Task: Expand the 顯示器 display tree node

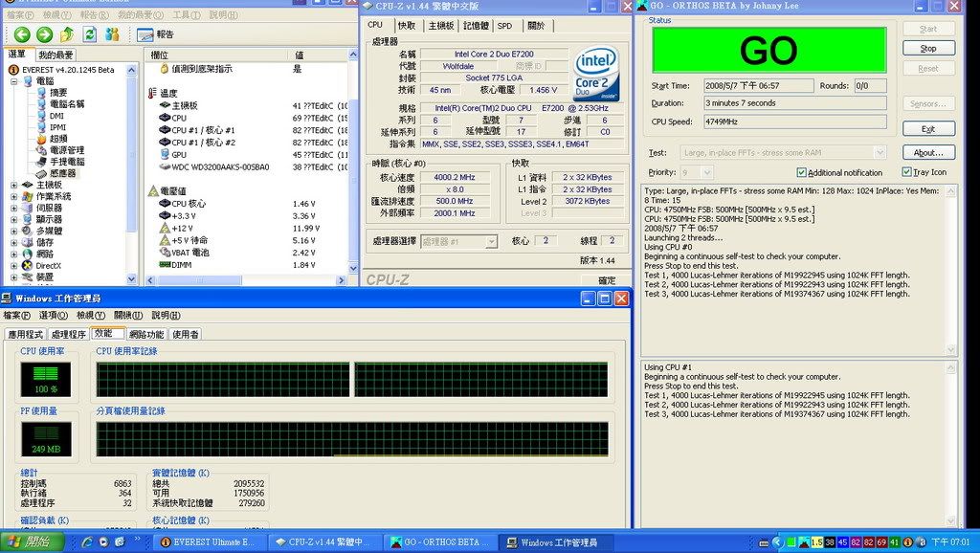Action: 13,219
